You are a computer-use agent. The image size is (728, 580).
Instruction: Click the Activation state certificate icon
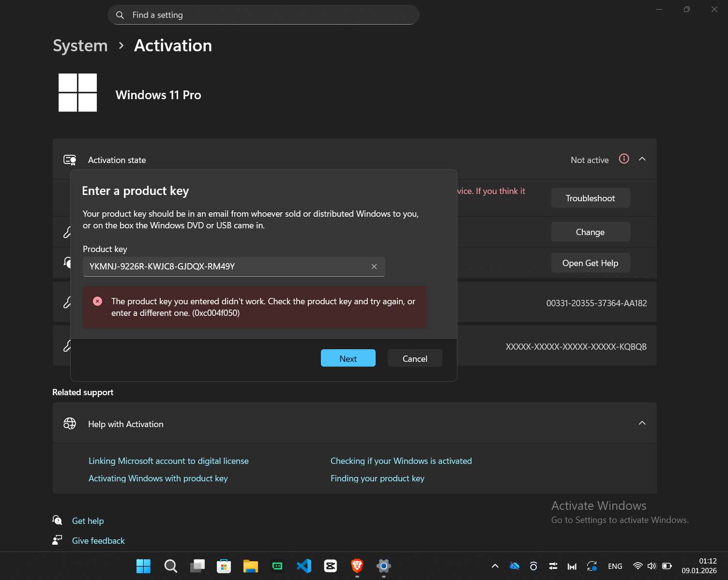click(x=70, y=160)
